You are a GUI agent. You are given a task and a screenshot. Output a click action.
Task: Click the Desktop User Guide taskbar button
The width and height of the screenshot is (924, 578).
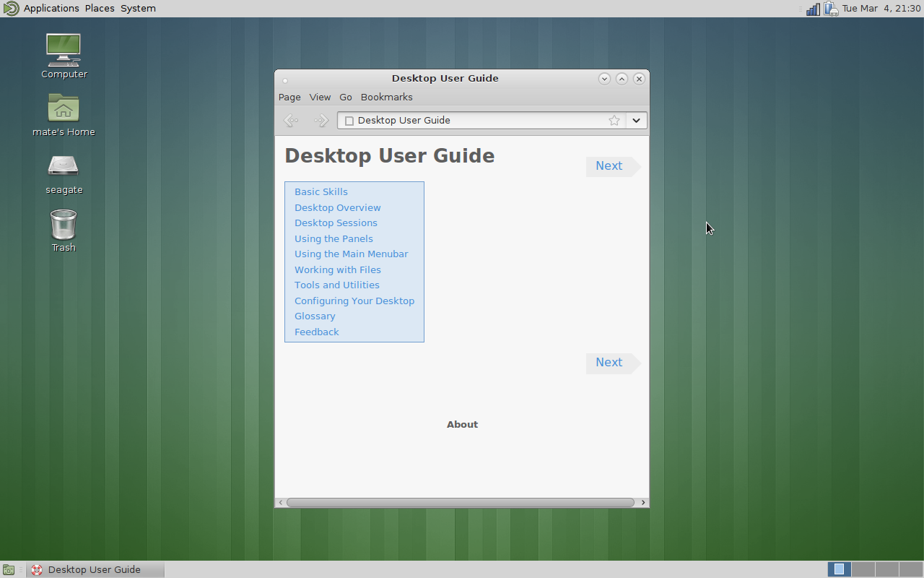pos(95,569)
